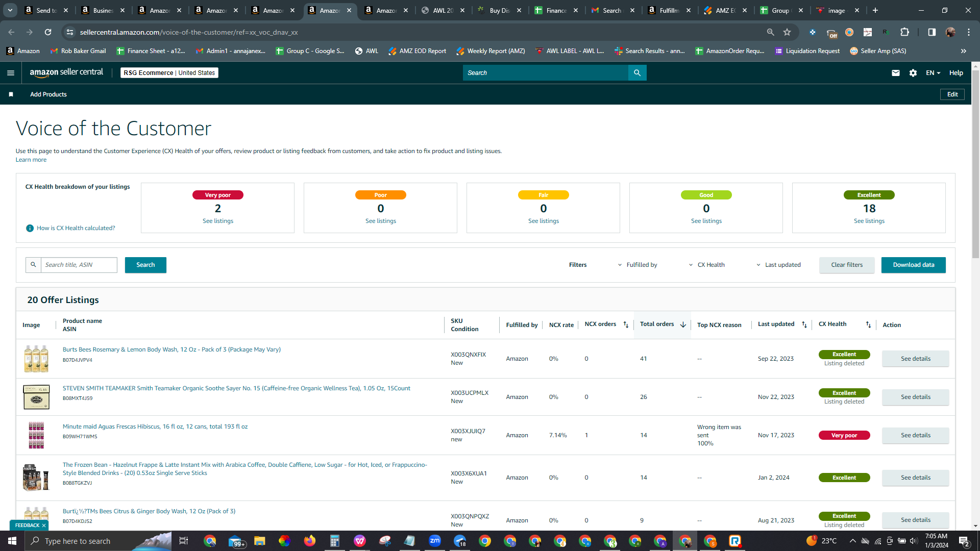Open the Liquidation Request bookmark
The height and width of the screenshot is (551, 980).
[x=807, y=51]
